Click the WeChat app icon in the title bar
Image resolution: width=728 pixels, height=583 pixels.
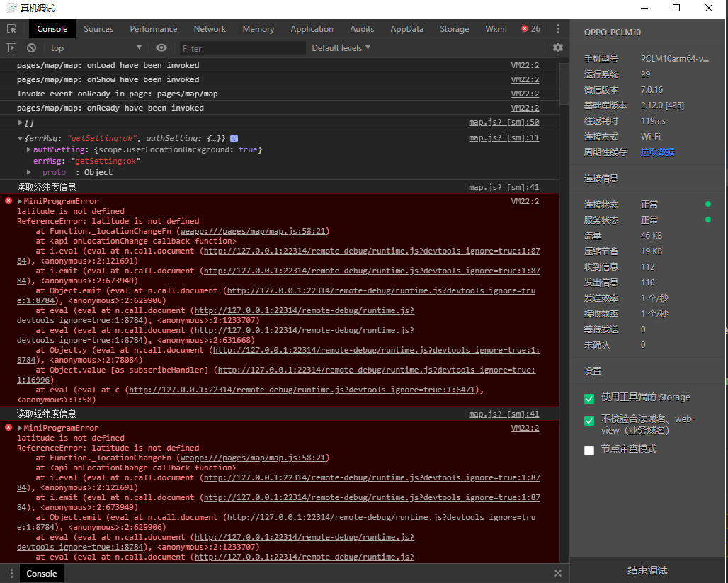click(x=11, y=8)
